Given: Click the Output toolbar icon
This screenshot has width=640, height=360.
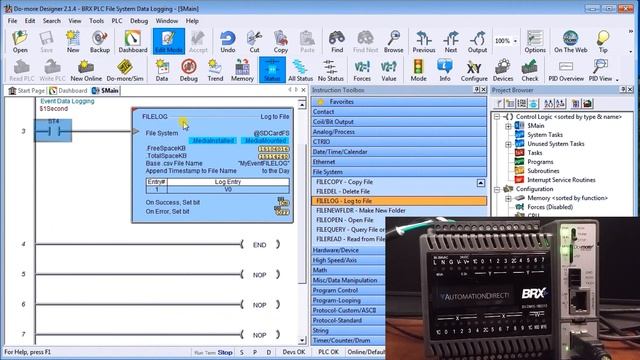Looking at the screenshot, I should (477, 41).
